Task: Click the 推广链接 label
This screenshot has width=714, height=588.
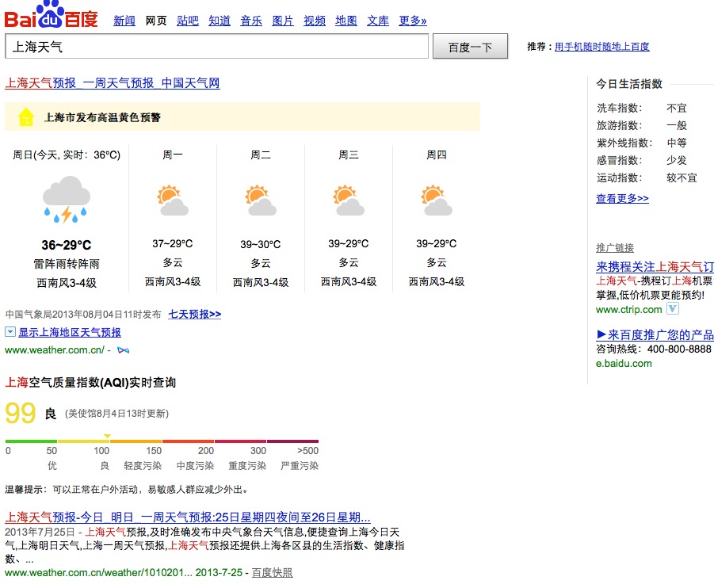Action: pos(615,248)
